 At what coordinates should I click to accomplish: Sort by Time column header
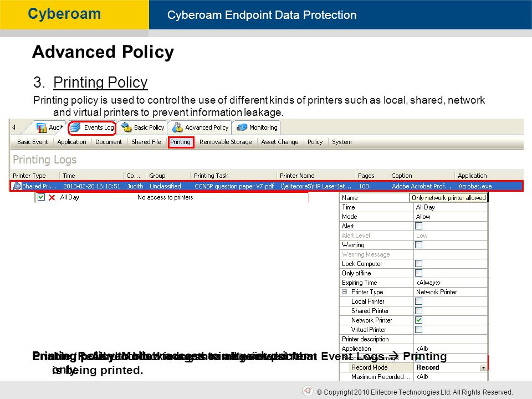pos(91,176)
